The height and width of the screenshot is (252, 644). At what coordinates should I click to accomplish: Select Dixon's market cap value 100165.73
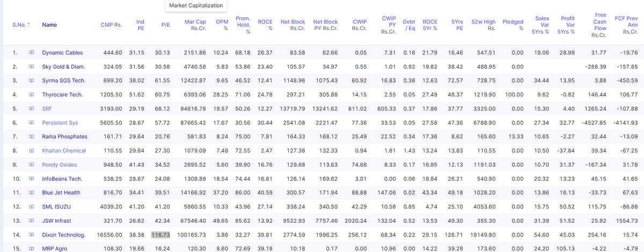tap(192, 235)
